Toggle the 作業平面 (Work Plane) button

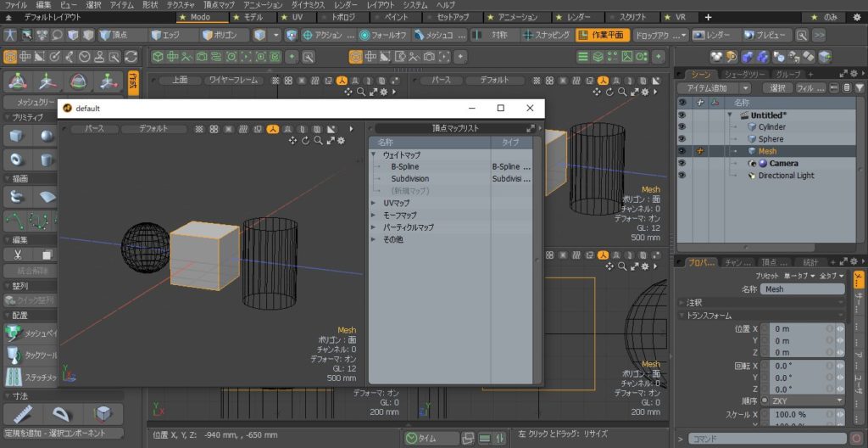[601, 35]
